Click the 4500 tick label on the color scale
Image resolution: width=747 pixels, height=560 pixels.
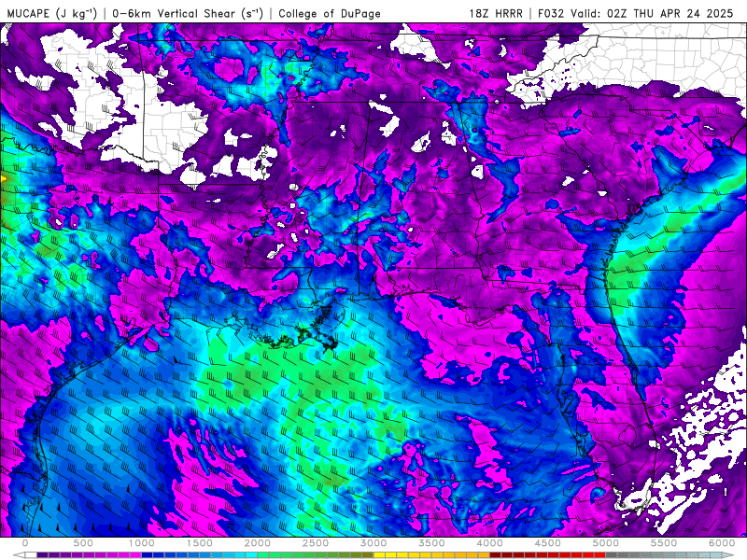click(x=548, y=543)
